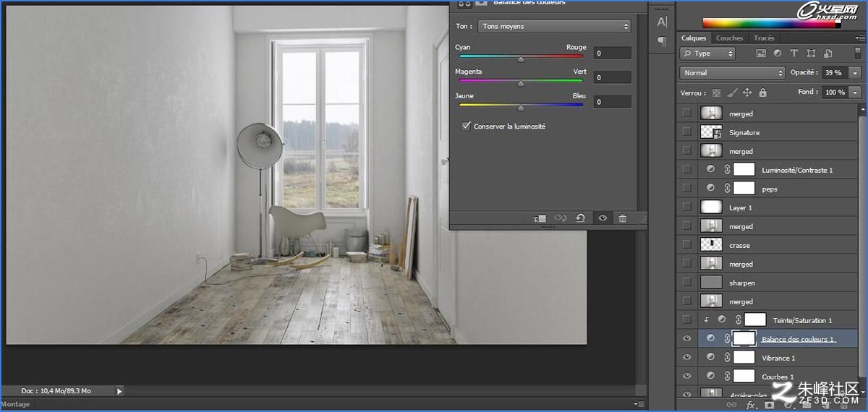The width and height of the screenshot is (868, 412).
Task: Click the Fond 100 % field
Action: tap(835, 93)
